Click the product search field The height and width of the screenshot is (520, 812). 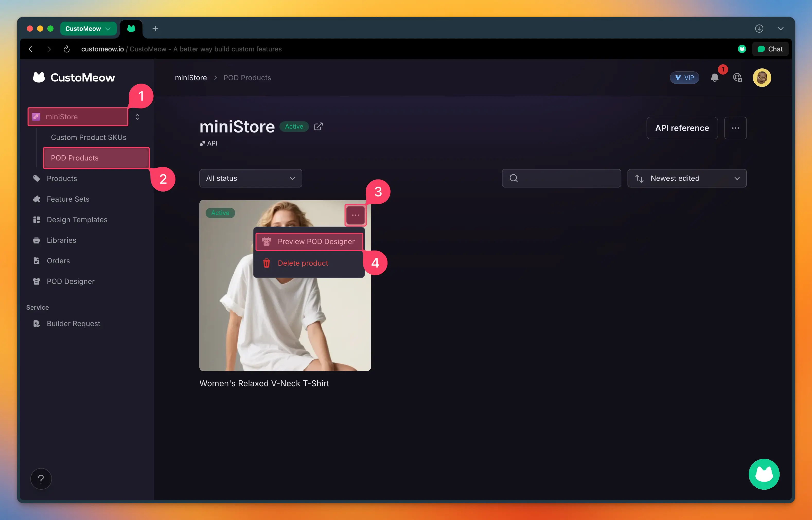(x=561, y=178)
